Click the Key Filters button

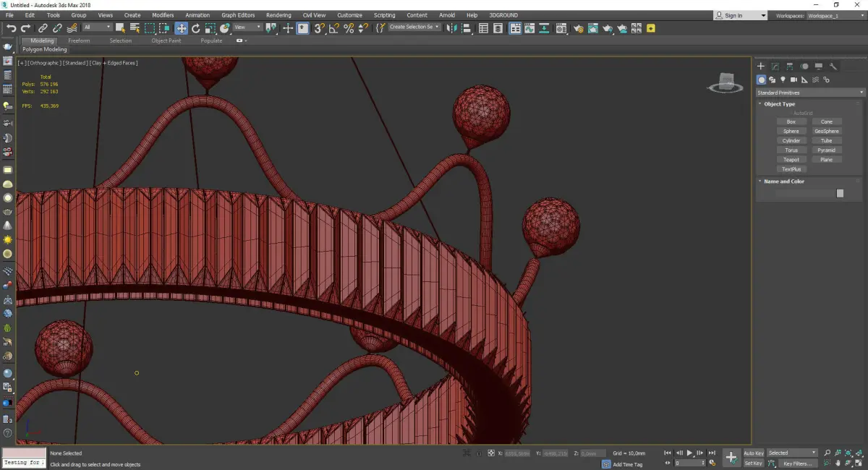[x=797, y=463]
